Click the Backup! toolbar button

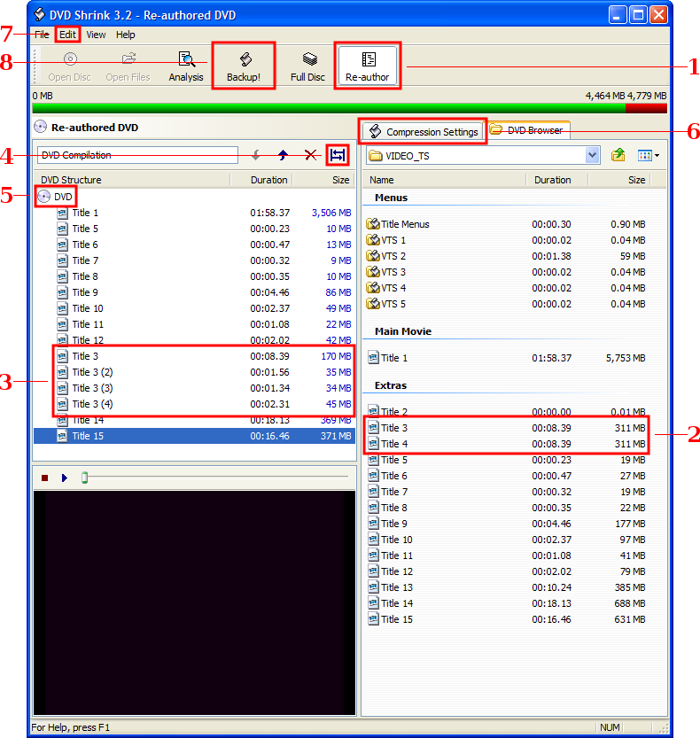coord(244,66)
